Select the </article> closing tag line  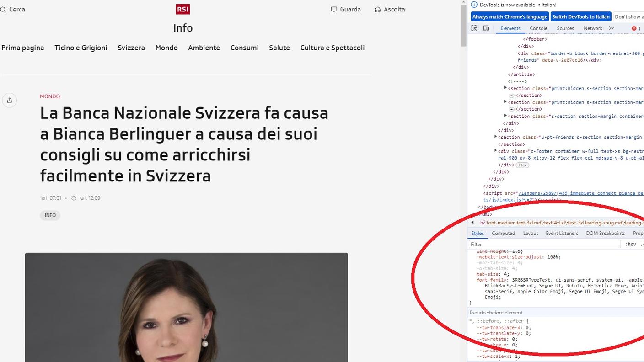pyautogui.click(x=521, y=74)
